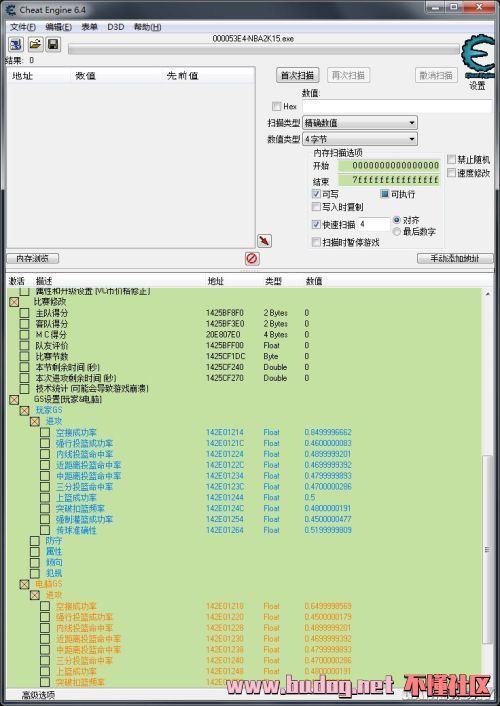This screenshot has width=500, height=706.
Task: Select the 对齐 radio button
Action: (x=396, y=220)
